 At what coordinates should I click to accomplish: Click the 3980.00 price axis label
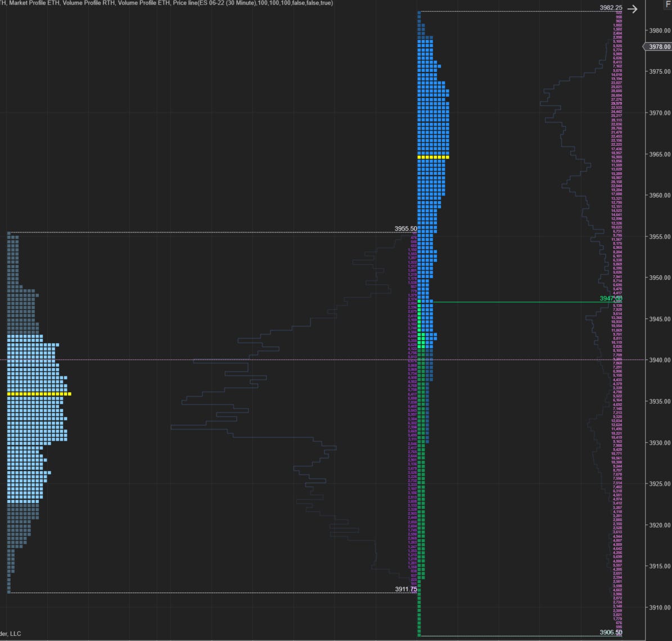(660, 30)
